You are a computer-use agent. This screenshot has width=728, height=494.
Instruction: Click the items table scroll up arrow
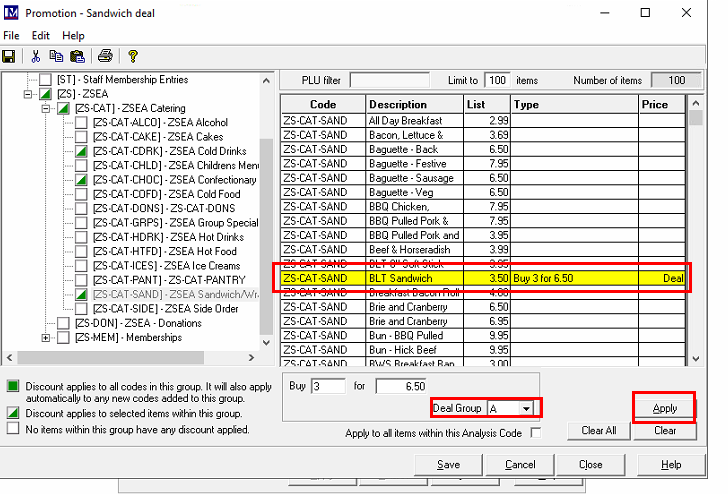click(696, 103)
